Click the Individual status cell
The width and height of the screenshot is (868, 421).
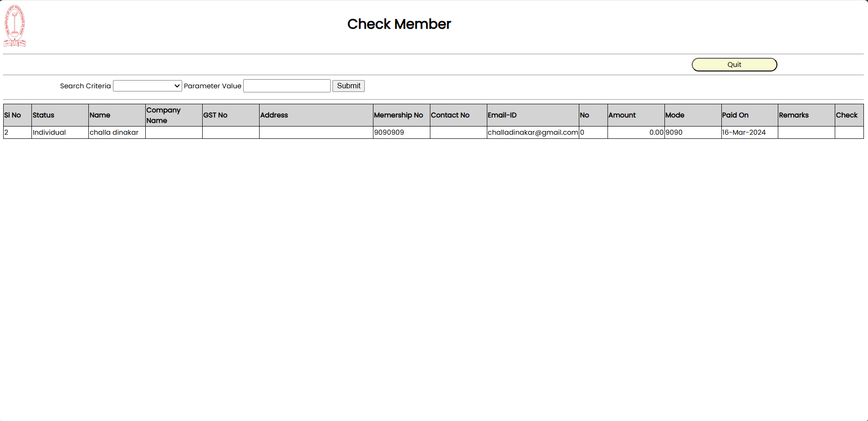50,132
